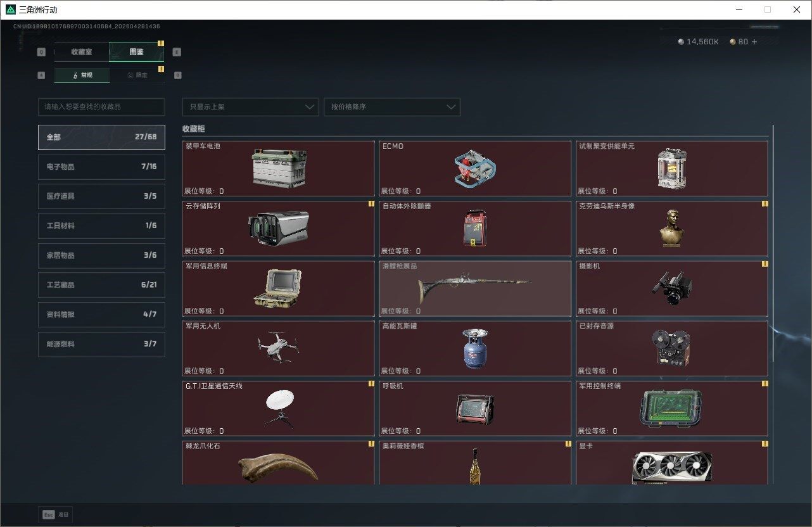Select the 高能瓦斯罐 gas canister image
This screenshot has width=812, height=527.
[475, 348]
